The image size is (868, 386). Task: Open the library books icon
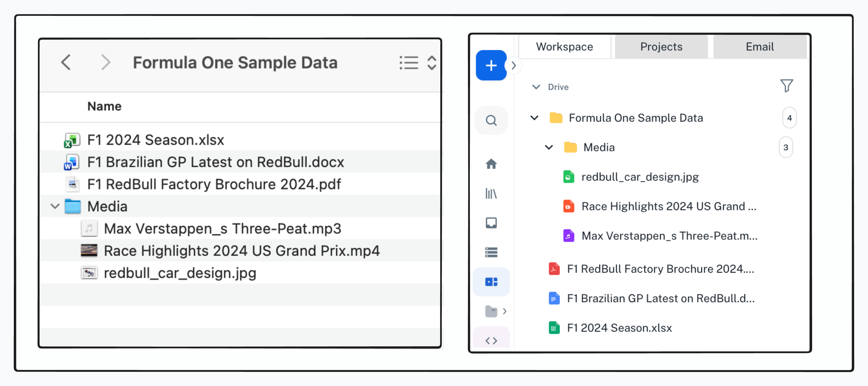tap(491, 193)
